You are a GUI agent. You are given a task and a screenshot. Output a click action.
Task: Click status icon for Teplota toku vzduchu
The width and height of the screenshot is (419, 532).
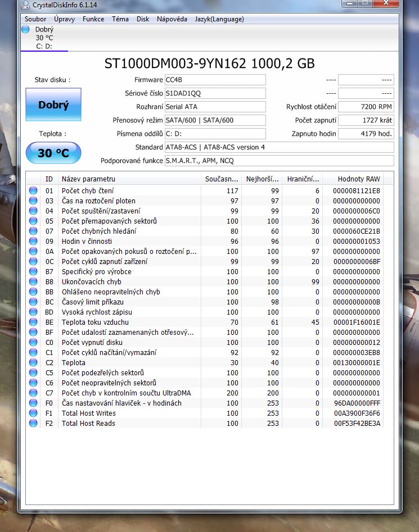coord(34,322)
